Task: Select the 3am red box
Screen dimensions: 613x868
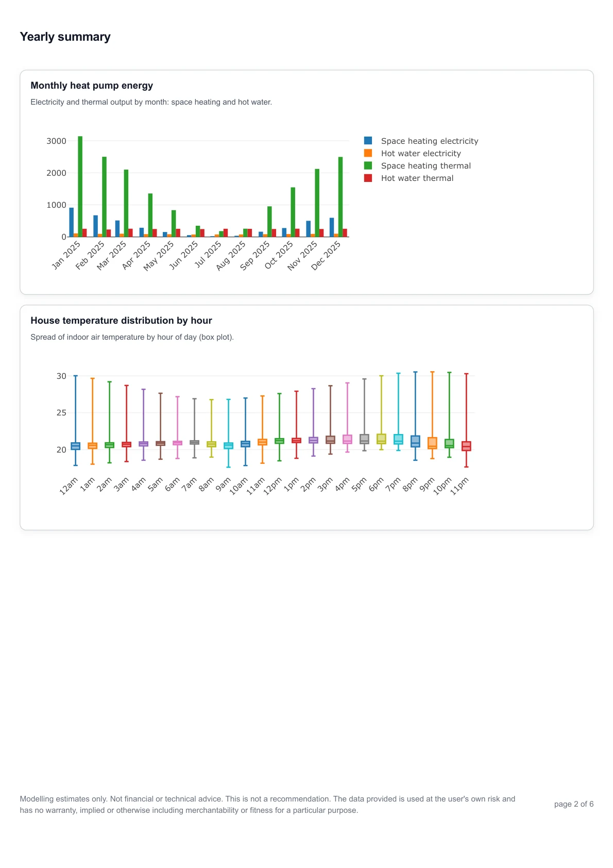Action: pos(127,444)
